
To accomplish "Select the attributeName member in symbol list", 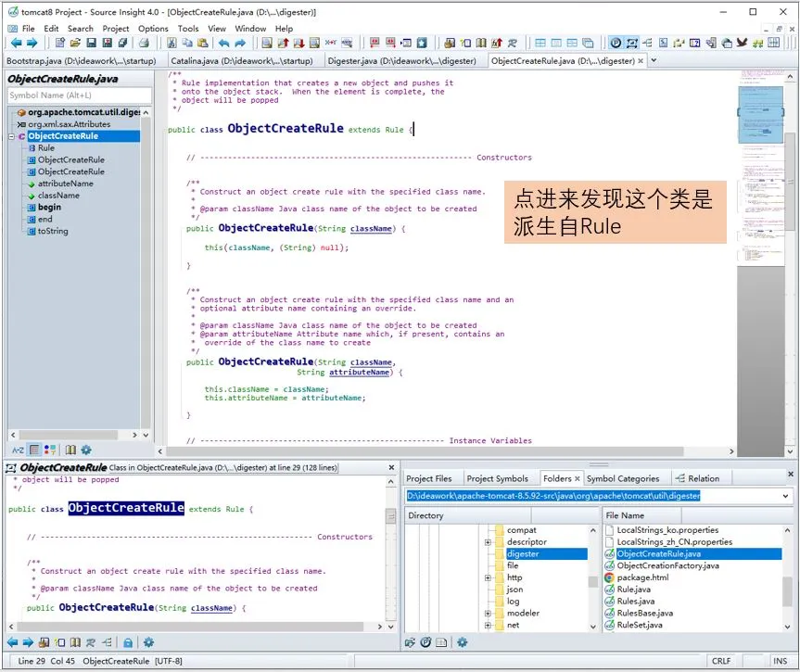I will click(x=66, y=184).
